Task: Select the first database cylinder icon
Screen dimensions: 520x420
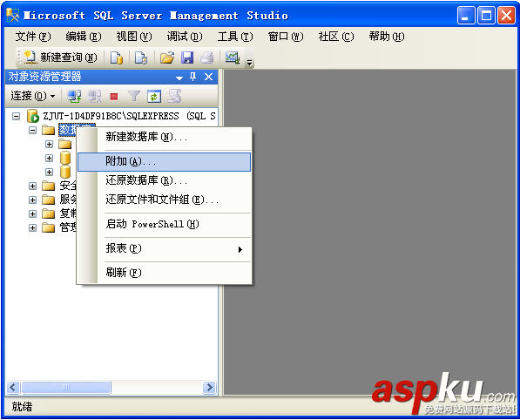Action: [65, 158]
